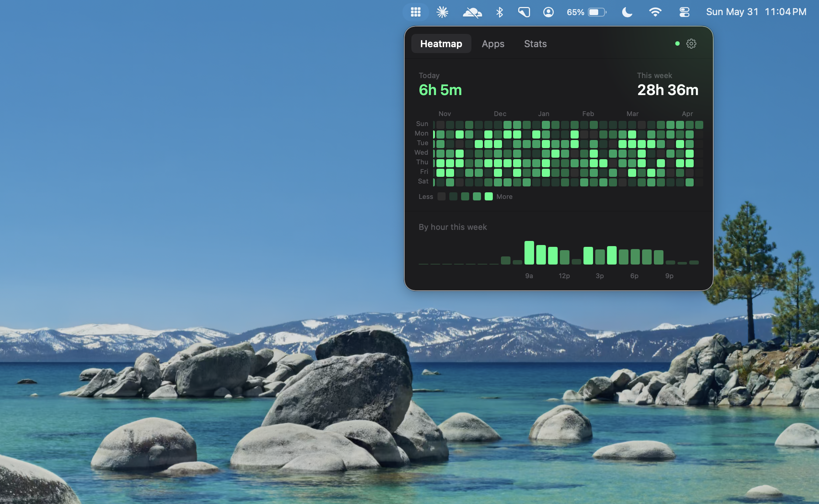The image size is (819, 504).
Task: Click the Nov month label
Action: tap(445, 113)
